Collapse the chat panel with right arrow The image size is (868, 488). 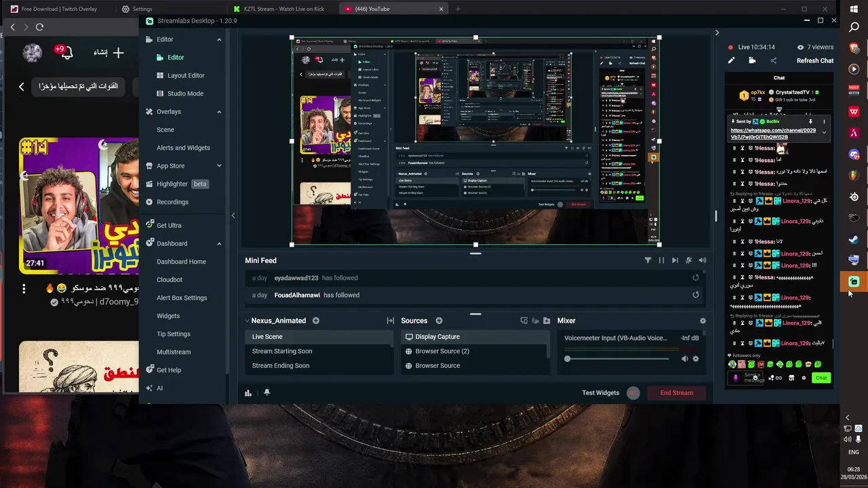click(x=717, y=33)
